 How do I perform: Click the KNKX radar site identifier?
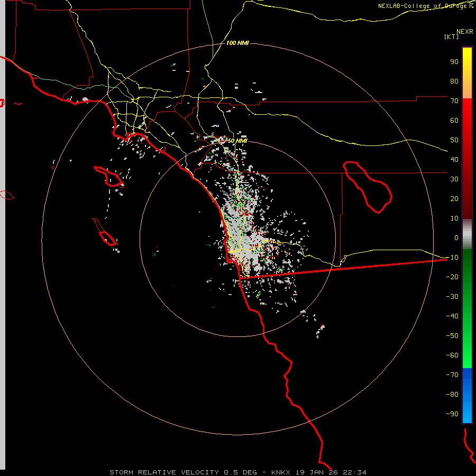pyautogui.click(x=281, y=472)
